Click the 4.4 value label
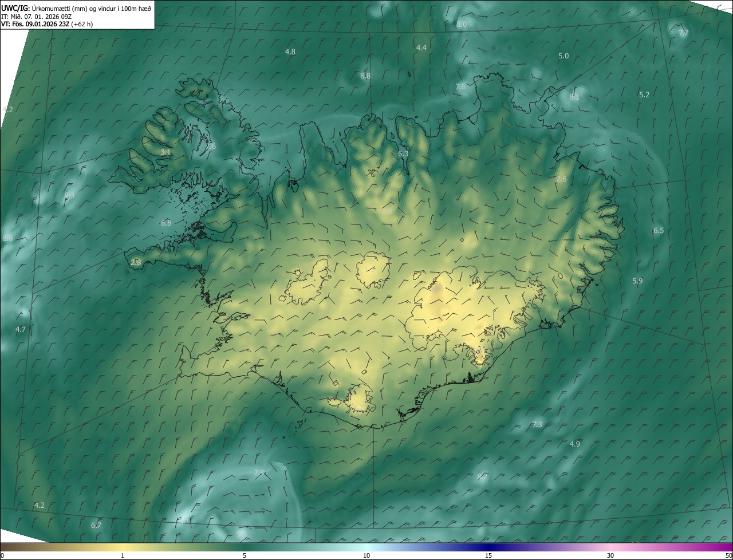This screenshot has width=733, height=560. click(x=421, y=48)
